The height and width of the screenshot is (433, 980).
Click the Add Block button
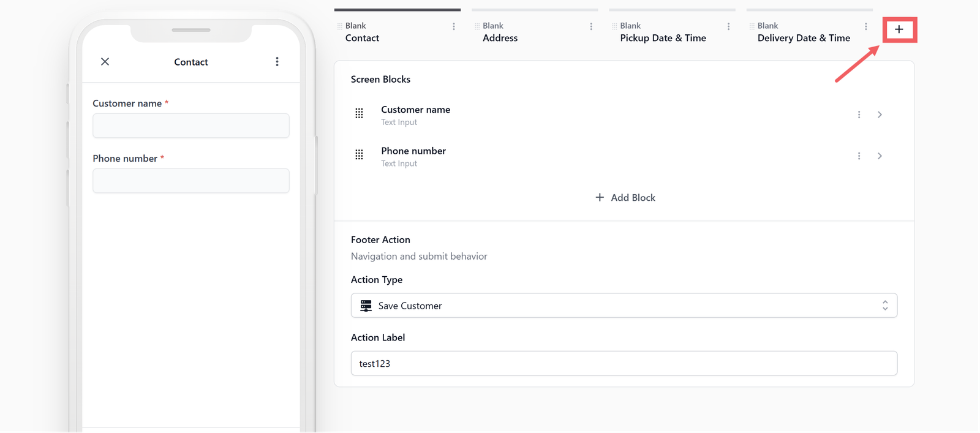[x=625, y=197]
